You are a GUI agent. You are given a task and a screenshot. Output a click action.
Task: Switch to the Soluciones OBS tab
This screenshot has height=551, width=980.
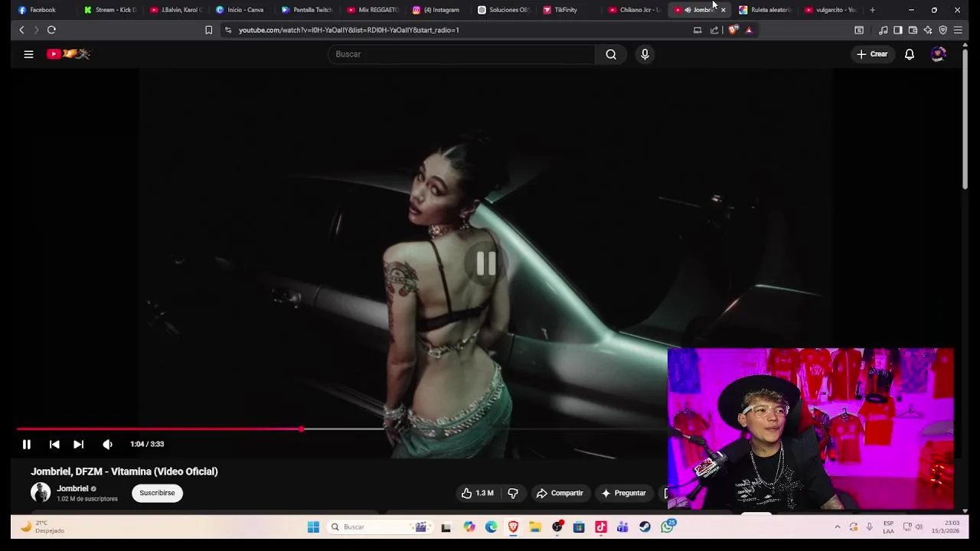(505, 10)
